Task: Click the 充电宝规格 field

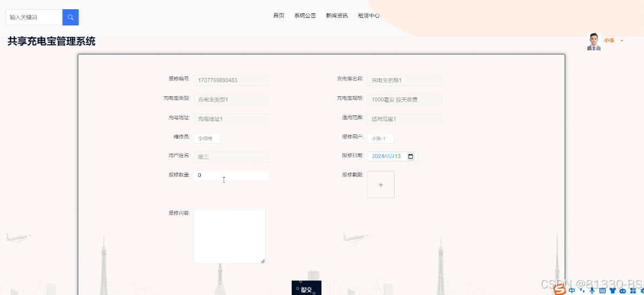Action: tap(405, 100)
